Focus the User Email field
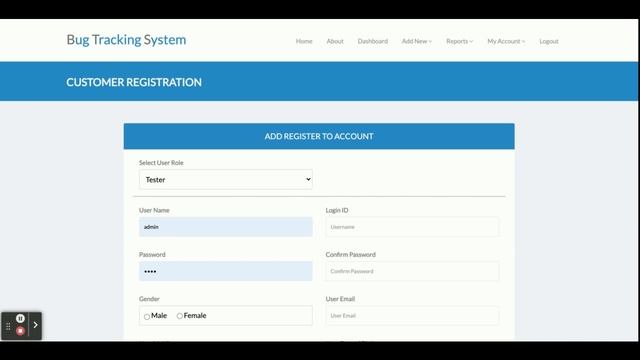640x360 pixels. tap(412, 316)
